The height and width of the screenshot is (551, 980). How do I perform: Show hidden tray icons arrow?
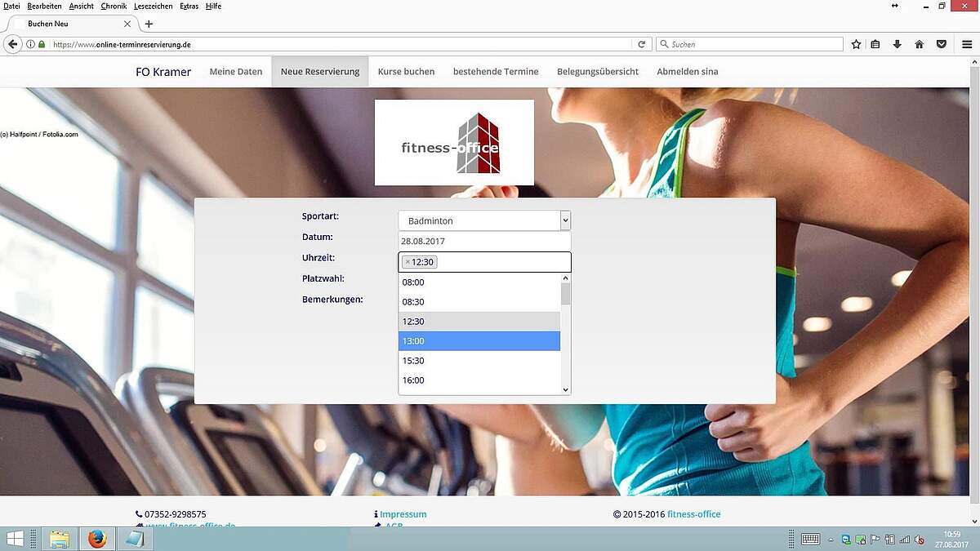click(x=831, y=539)
